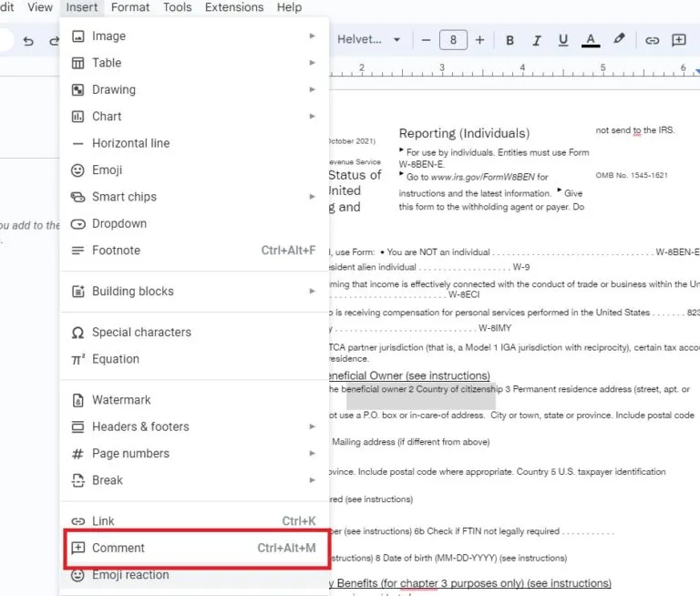Select the Horizontal line menu entry
The height and width of the screenshot is (596, 700).
194,143
